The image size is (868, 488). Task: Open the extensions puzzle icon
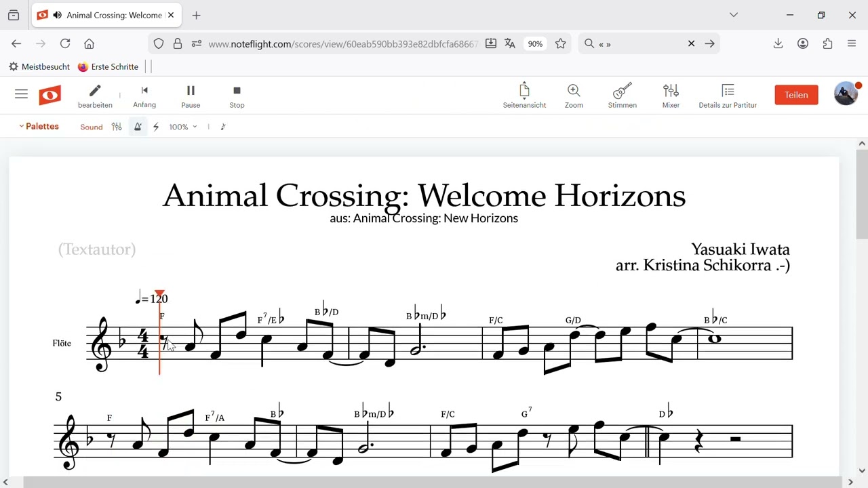tap(827, 43)
